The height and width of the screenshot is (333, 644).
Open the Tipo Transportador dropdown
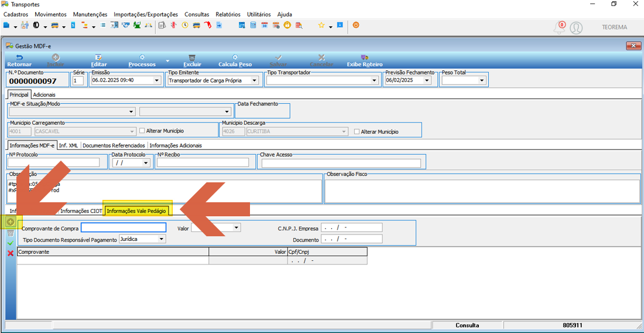pos(374,80)
